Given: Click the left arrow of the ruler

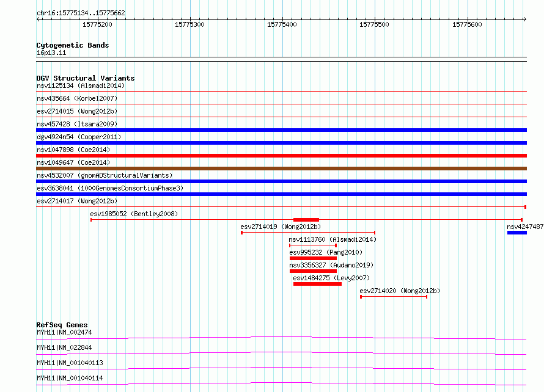Looking at the screenshot, I should (x=38, y=20).
